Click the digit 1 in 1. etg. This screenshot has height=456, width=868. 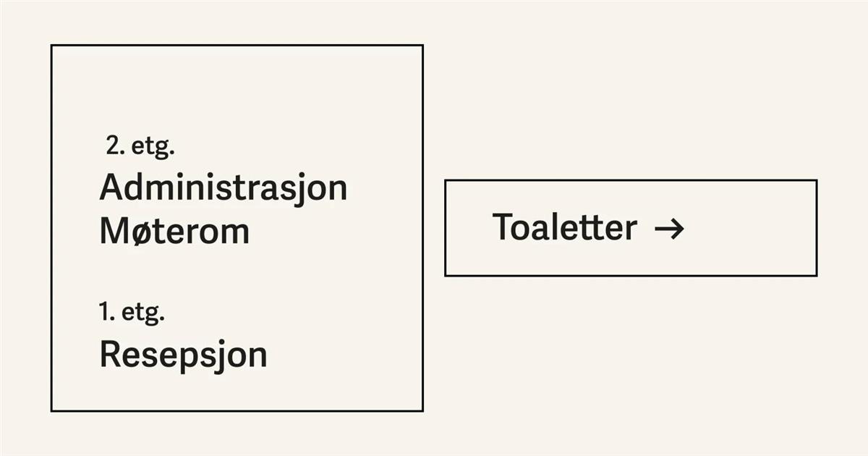(105, 313)
